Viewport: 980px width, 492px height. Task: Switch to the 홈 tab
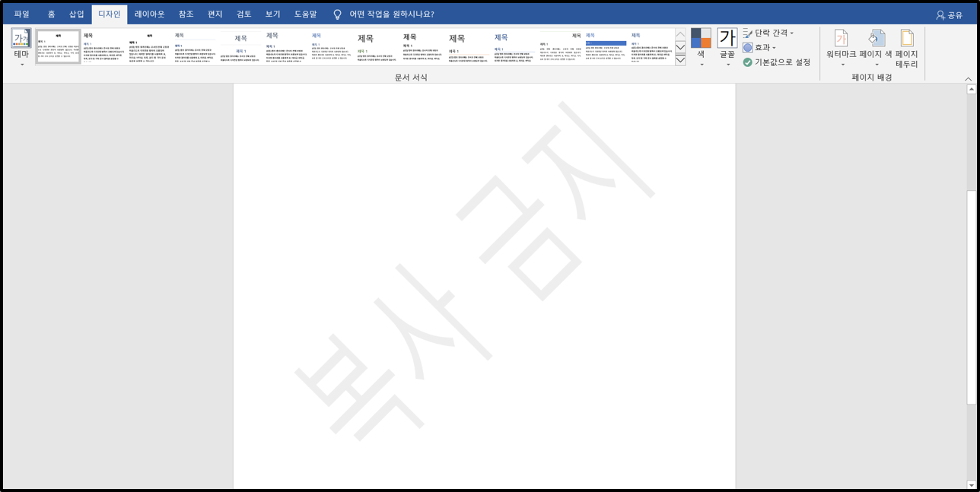(51, 14)
